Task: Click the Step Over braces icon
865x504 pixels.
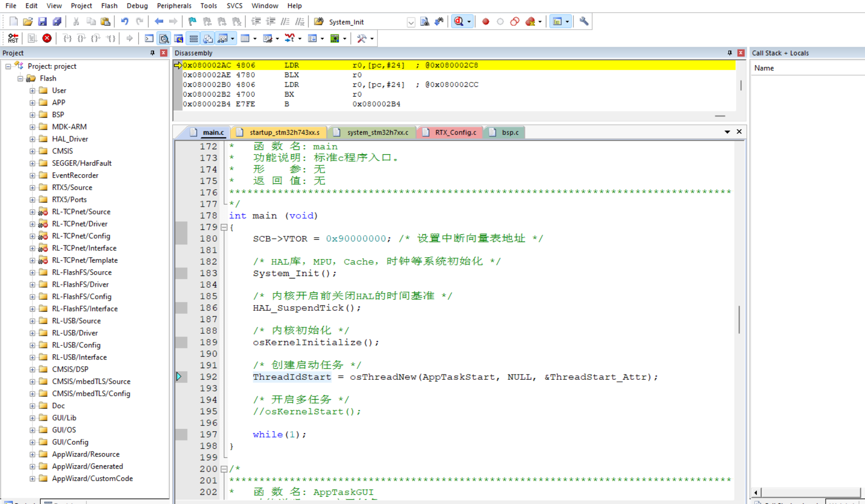Action: pyautogui.click(x=82, y=38)
